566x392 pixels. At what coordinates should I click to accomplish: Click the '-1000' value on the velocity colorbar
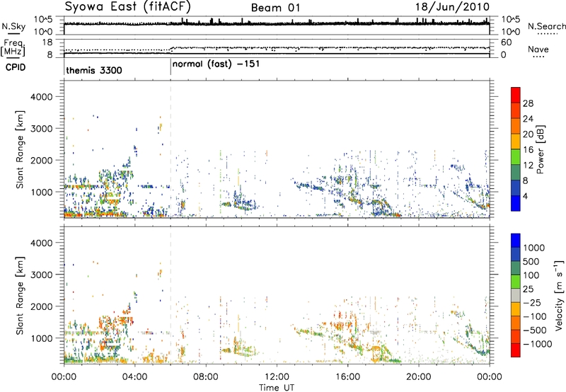tap(537, 344)
